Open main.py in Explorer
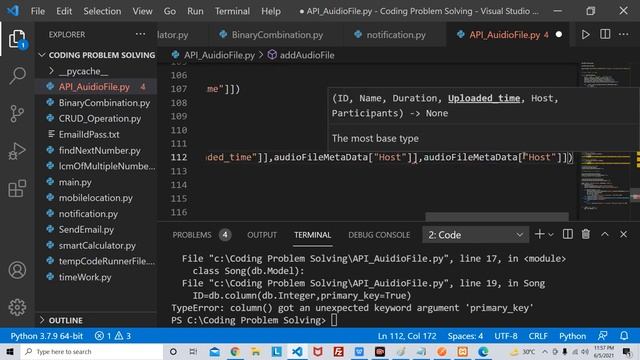This screenshot has width=640, height=360. 96,182
